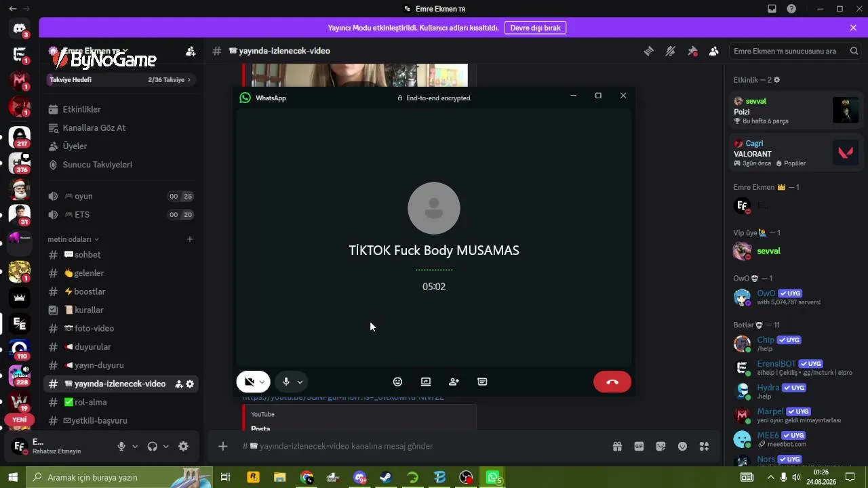Image resolution: width=868 pixels, height=488 pixels.
Task: Click the Devre dışı bırak button
Action: coord(536,28)
